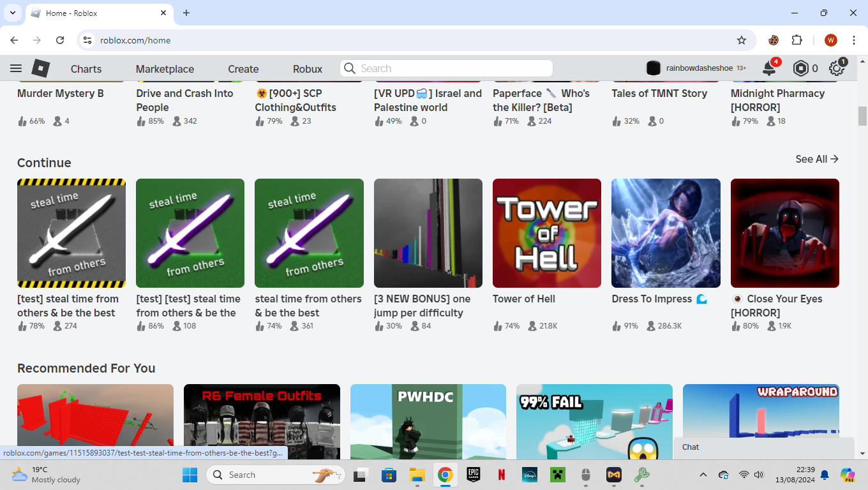Open the Chat panel
This screenshot has height=490, width=868.
tap(764, 447)
